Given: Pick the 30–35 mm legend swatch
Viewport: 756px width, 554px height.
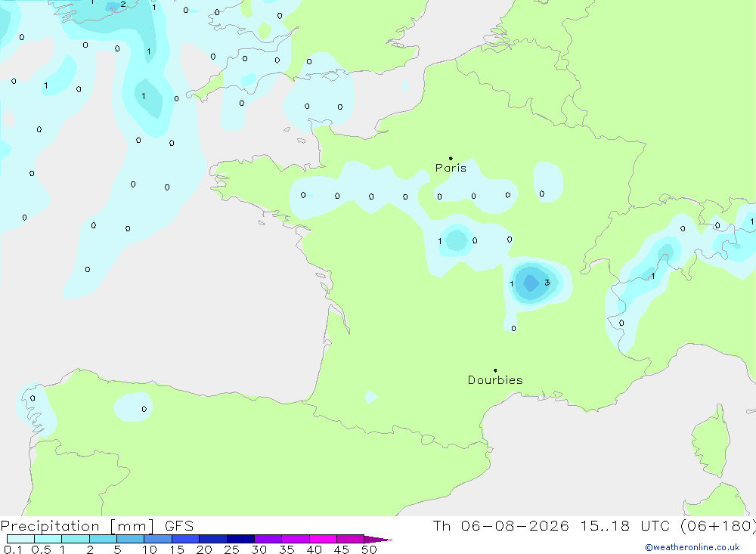Looking at the screenshot, I should [x=268, y=539].
